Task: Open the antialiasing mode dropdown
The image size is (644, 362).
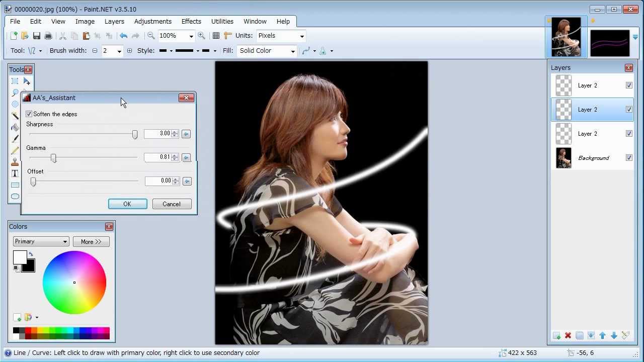Action: pyautogui.click(x=314, y=51)
